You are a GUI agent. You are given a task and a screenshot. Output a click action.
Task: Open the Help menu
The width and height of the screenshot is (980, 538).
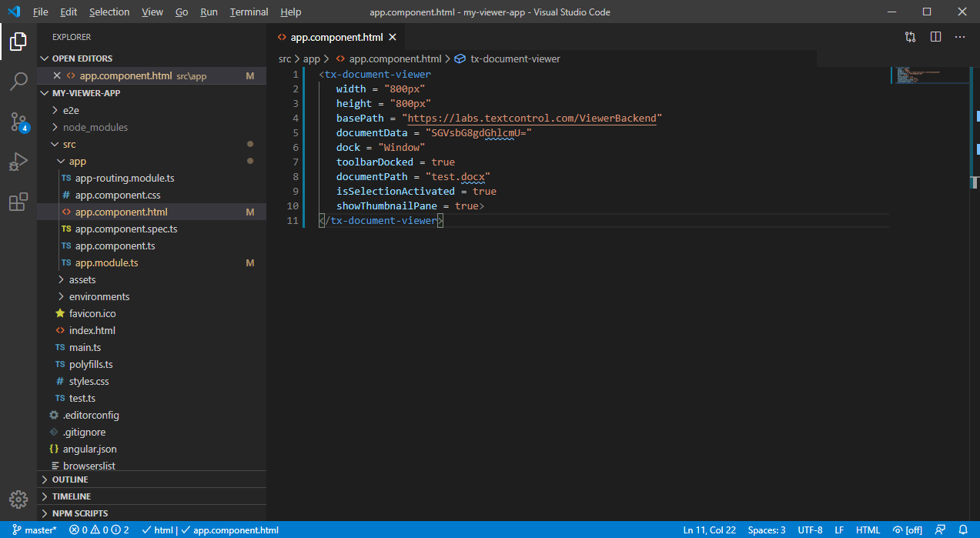[290, 12]
